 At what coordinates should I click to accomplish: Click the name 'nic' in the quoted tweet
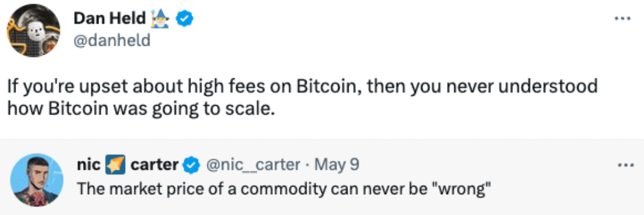pos(89,165)
